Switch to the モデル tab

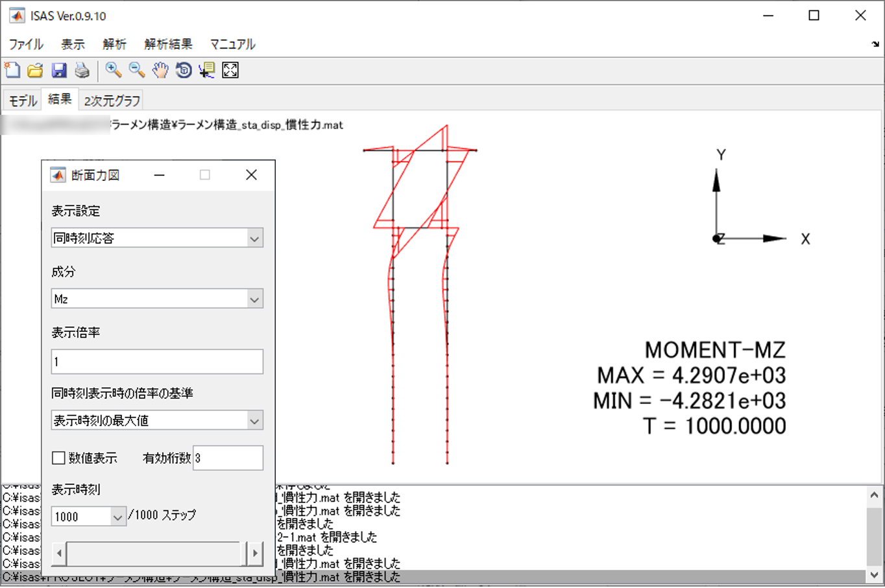23,100
